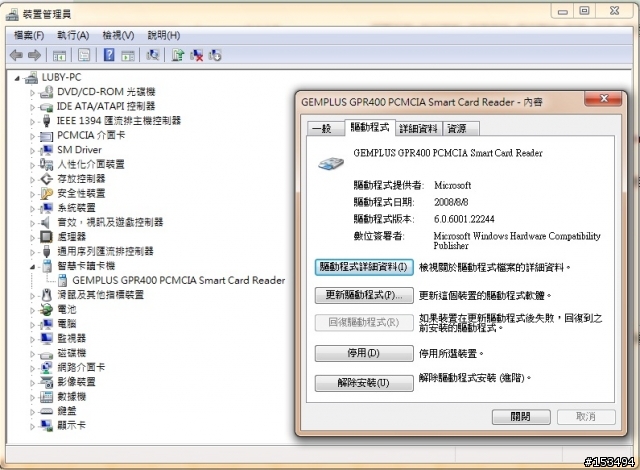Viewport: 640px width, 470px height.
Task: Click the IEEE 1394 controller icon
Action: pos(46,121)
